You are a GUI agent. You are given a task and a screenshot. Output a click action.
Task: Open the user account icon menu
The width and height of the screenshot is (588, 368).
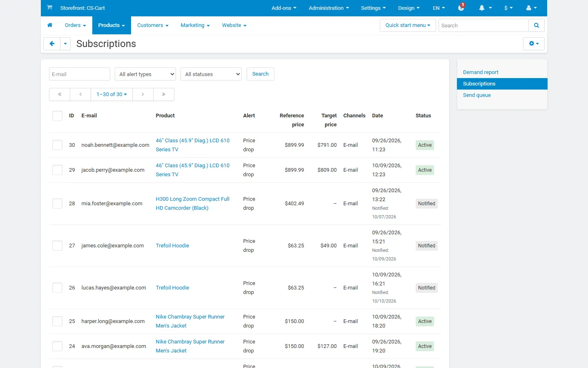coord(531,8)
